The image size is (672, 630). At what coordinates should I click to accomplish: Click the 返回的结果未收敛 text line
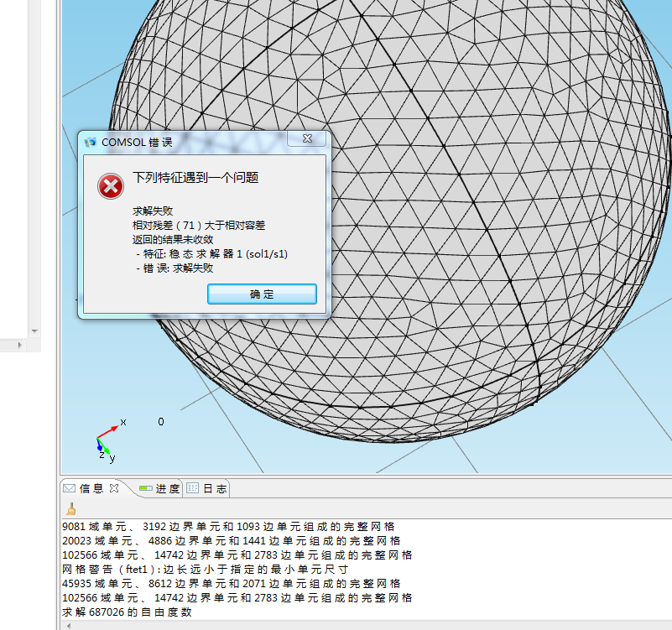coord(173,239)
